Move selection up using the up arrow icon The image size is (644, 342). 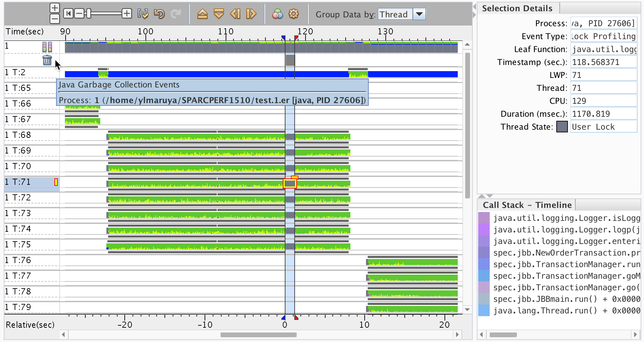(202, 14)
